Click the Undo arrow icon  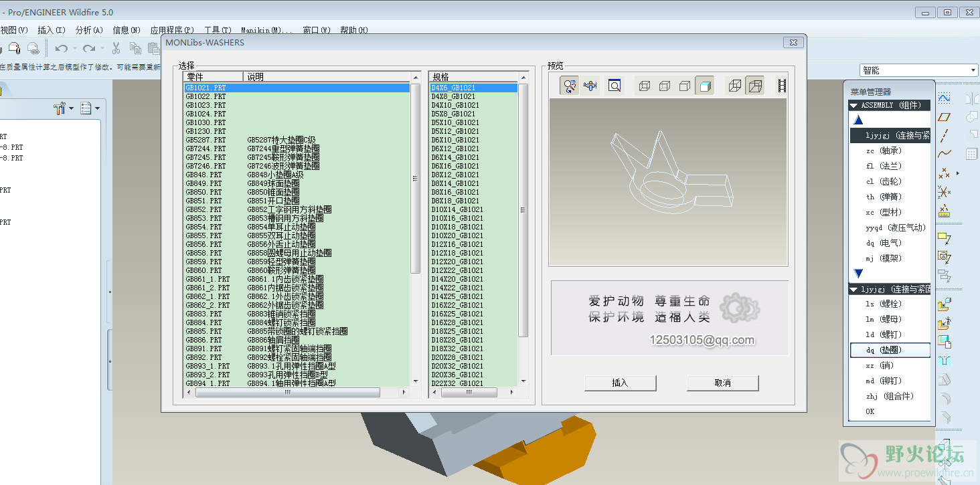61,48
